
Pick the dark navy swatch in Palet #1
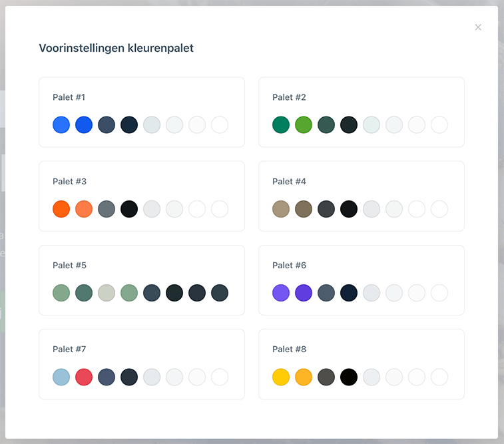(129, 125)
